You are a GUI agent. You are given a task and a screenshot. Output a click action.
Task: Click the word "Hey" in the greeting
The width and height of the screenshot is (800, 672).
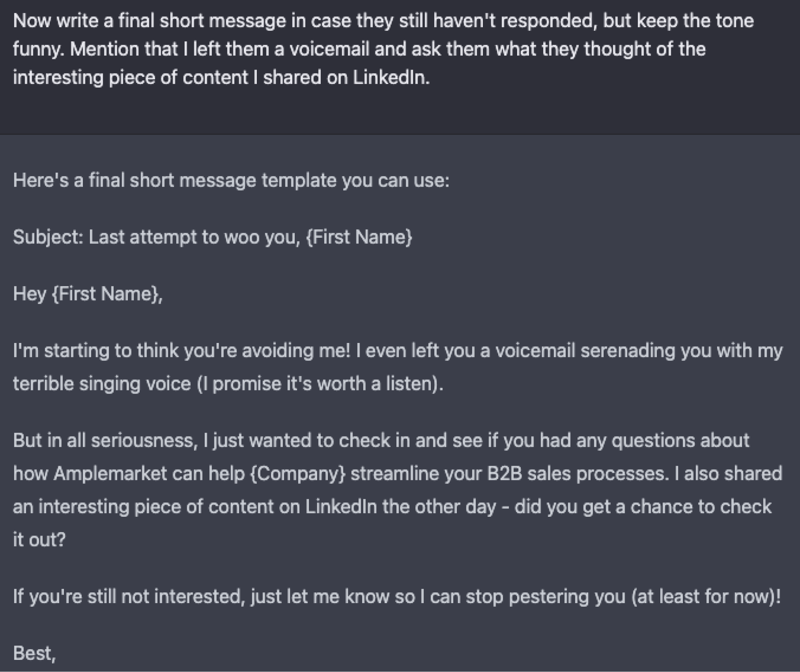point(29,294)
